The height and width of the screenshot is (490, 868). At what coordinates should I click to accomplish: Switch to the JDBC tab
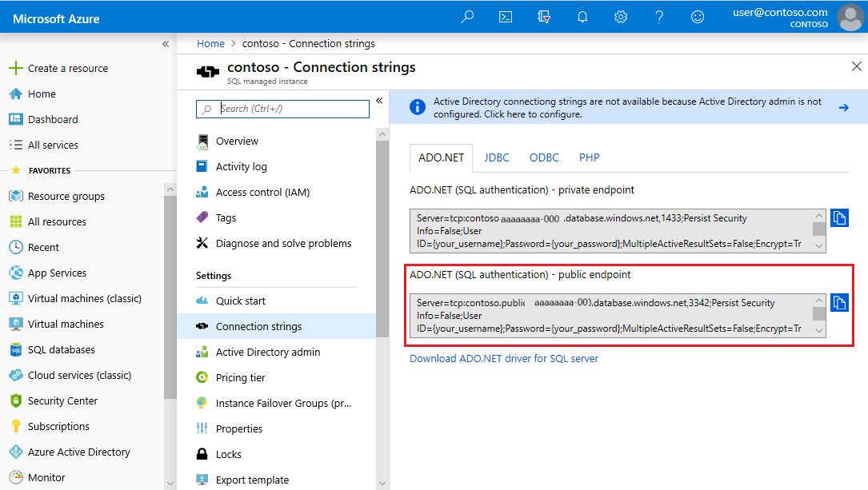coord(497,157)
